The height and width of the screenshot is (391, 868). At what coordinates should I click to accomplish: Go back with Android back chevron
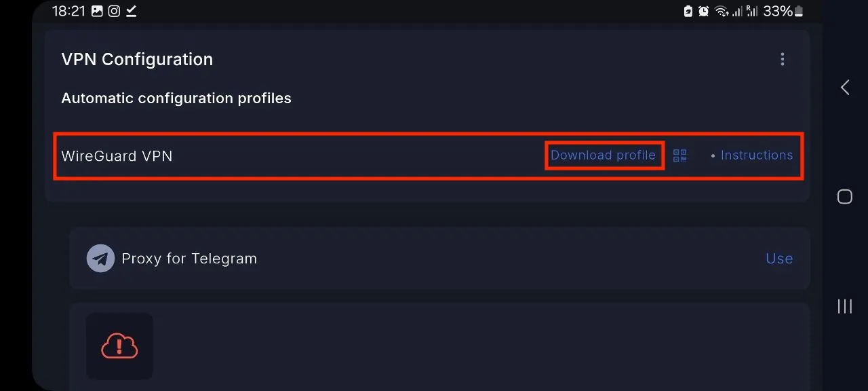(x=845, y=87)
